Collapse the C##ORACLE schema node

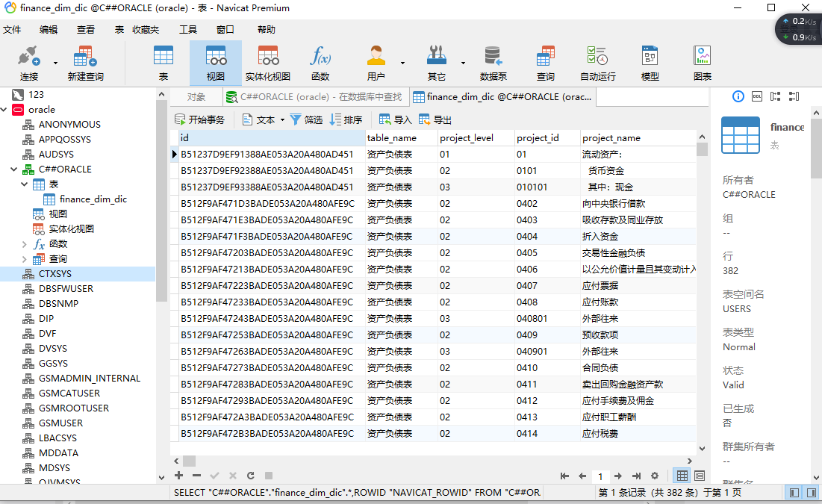13,169
